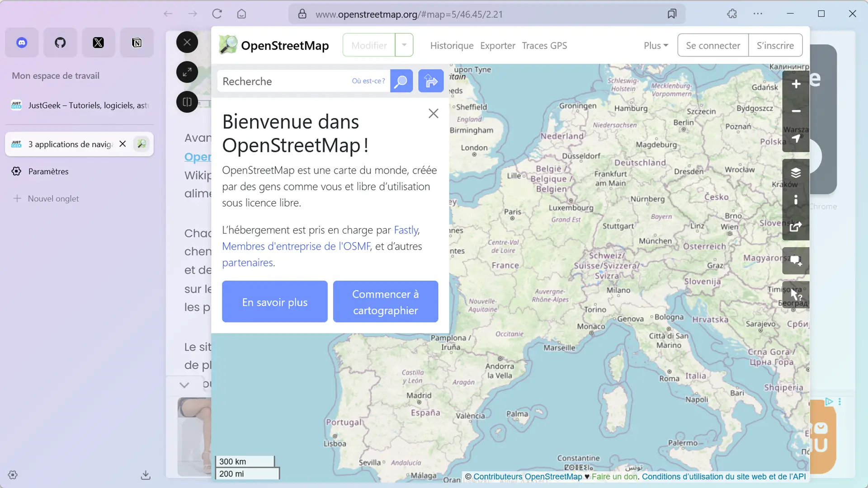This screenshot has height=488, width=868.
Task: Follow the Fastly link
Action: click(x=406, y=230)
